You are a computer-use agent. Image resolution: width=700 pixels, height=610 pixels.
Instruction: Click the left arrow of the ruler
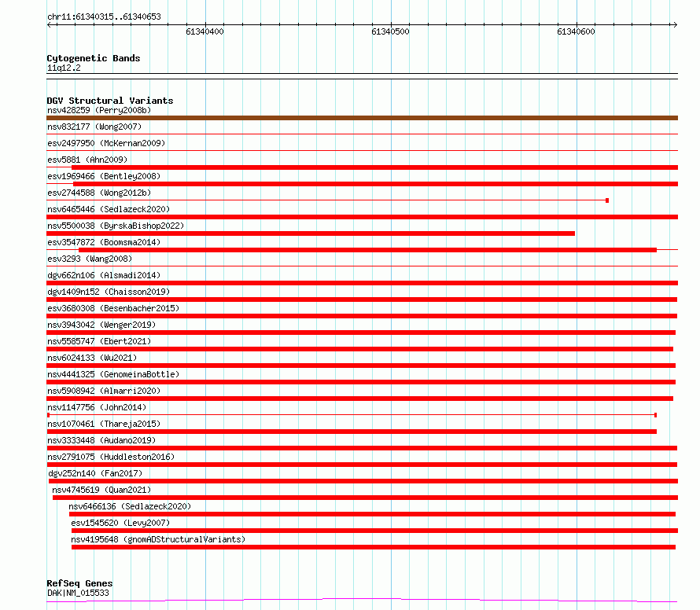49,25
